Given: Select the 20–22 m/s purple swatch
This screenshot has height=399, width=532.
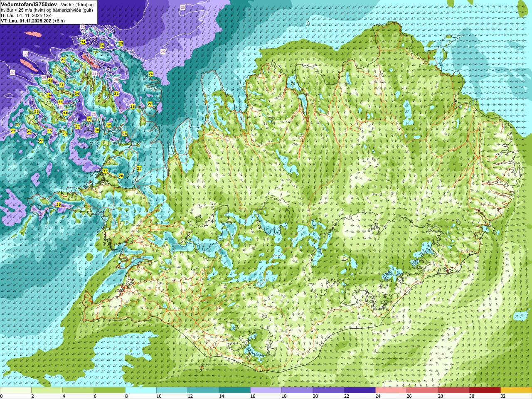Looking at the screenshot, I should tap(328, 390).
